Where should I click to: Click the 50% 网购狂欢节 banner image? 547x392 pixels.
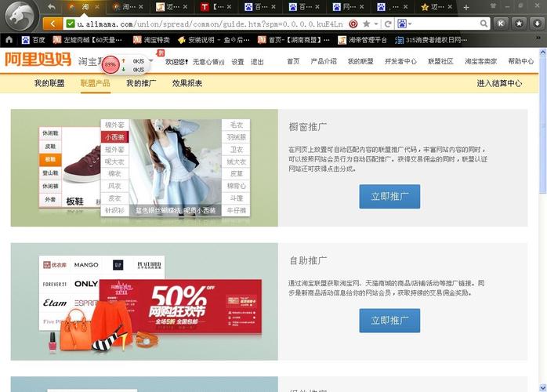click(180, 306)
